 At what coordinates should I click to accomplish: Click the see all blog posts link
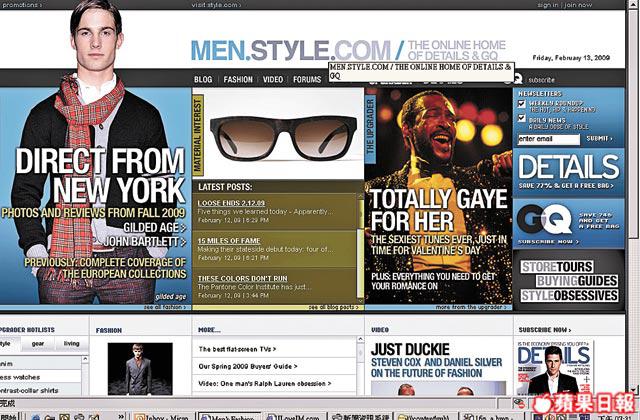(333, 307)
